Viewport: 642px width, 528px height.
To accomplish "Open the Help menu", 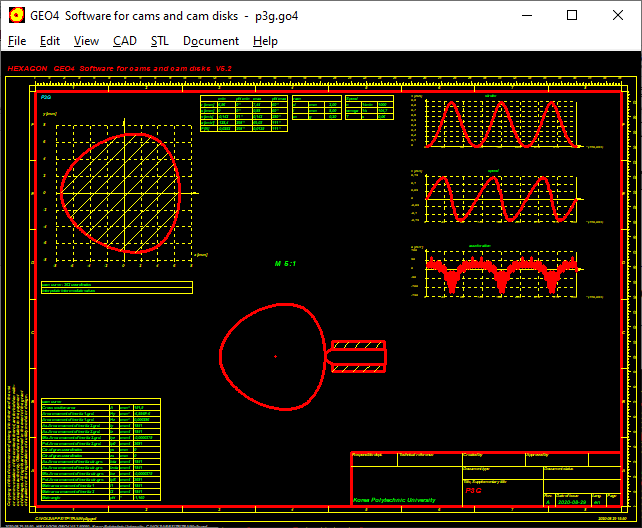I will tap(265, 41).
